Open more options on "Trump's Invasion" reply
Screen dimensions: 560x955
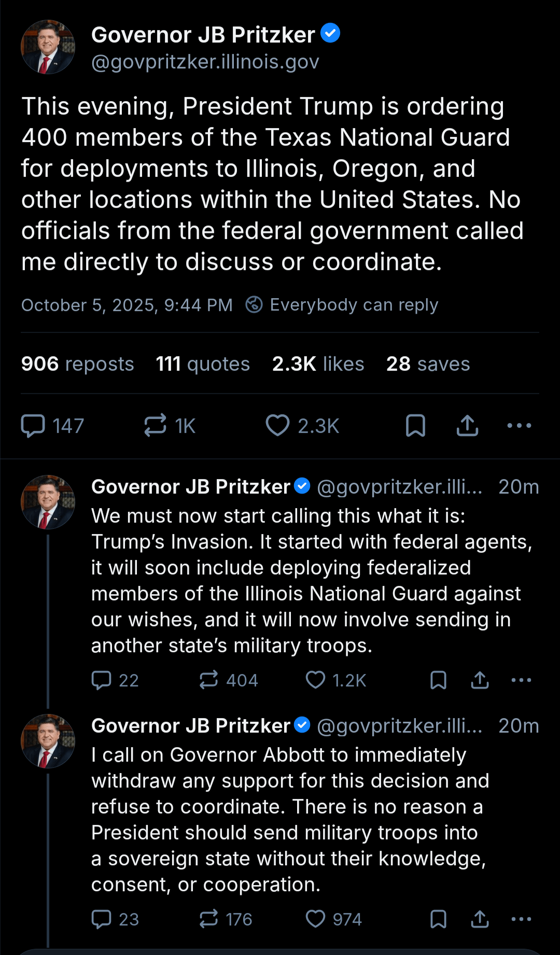[x=521, y=680]
